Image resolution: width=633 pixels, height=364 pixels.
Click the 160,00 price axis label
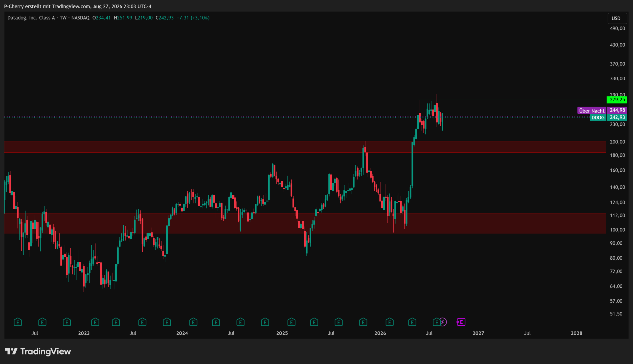pos(617,170)
